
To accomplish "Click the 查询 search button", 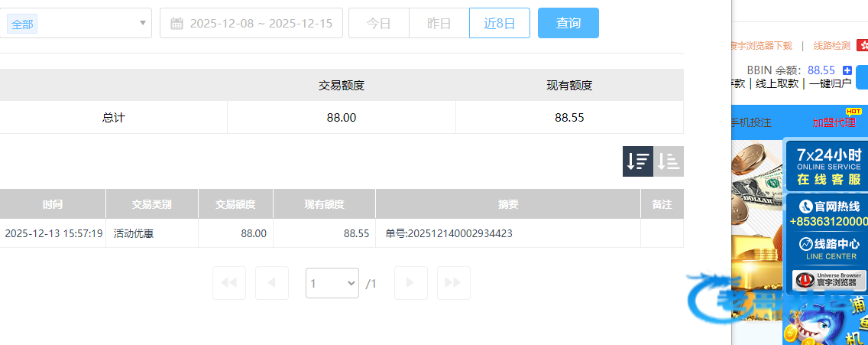I will point(568,24).
